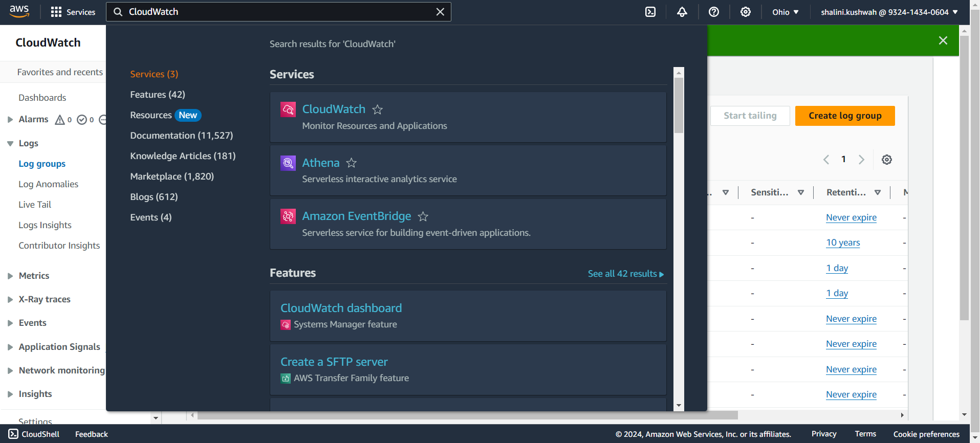Open the Amazon EventBridge service result
The height and width of the screenshot is (443, 980).
[x=357, y=216]
